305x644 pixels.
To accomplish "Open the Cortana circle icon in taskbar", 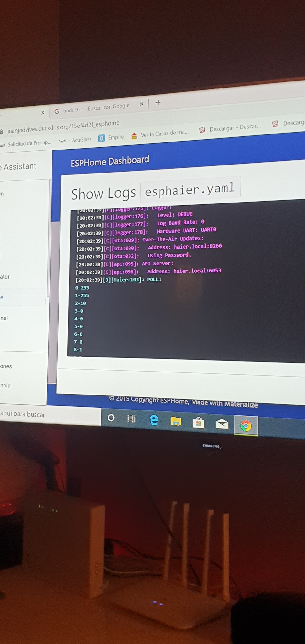I will tap(111, 418).
